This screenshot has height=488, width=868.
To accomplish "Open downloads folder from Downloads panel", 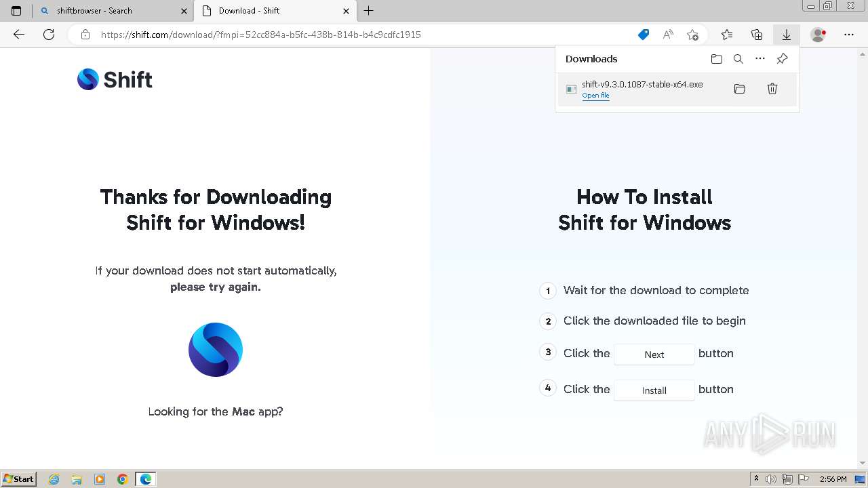I will point(717,59).
